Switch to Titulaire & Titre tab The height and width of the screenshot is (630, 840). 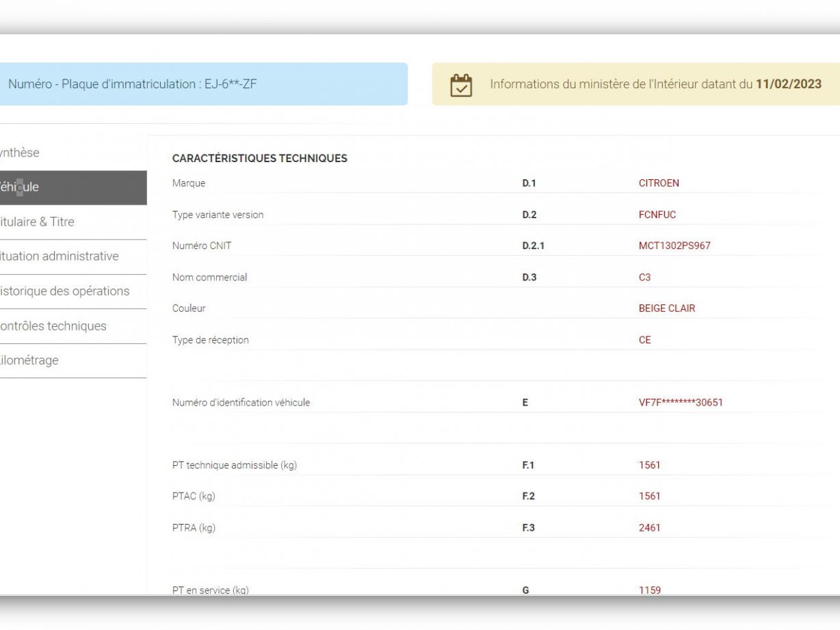(38, 222)
